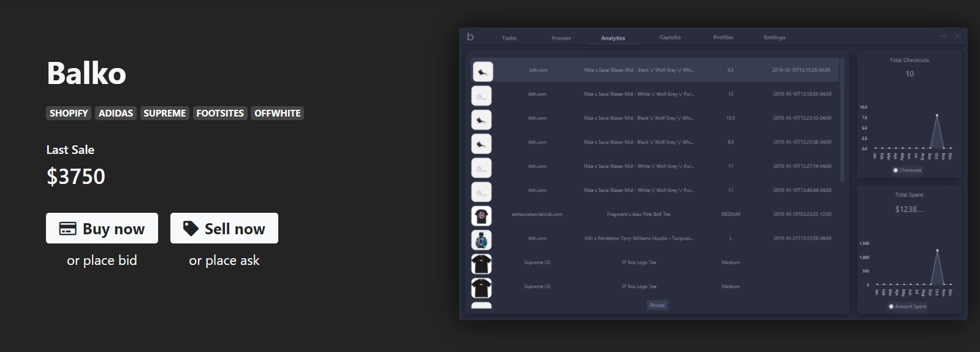980x352 pixels.
Task: Click the price tag icon in Sell now
Action: (191, 229)
